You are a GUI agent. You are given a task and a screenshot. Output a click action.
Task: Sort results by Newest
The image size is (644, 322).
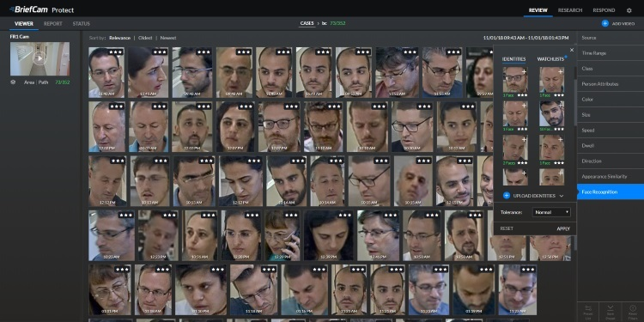168,38
